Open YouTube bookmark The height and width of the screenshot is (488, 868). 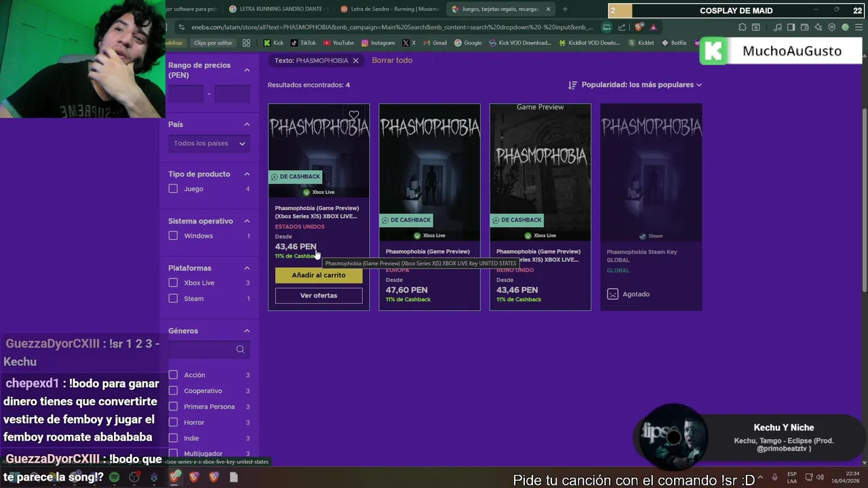pos(338,43)
